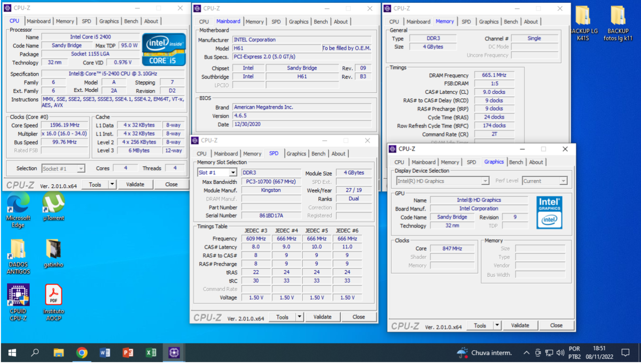Click Tools button in Graphics window
This screenshot has height=364, width=641.
(480, 325)
